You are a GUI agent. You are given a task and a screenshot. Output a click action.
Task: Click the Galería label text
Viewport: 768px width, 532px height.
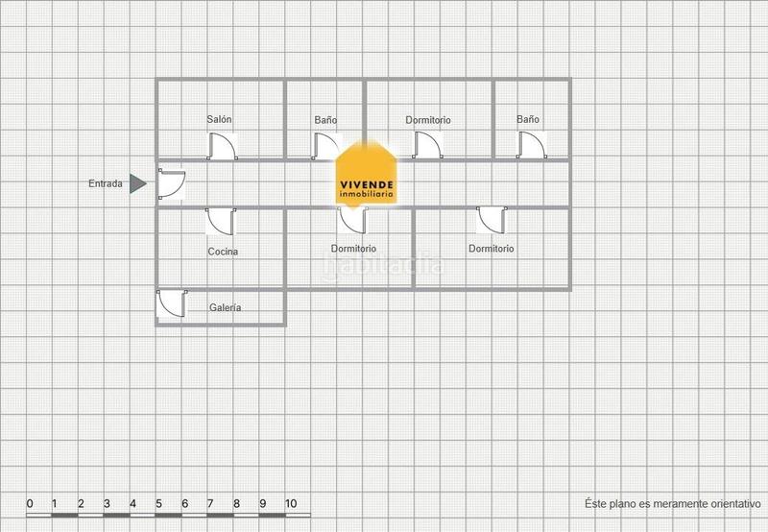[226, 308]
